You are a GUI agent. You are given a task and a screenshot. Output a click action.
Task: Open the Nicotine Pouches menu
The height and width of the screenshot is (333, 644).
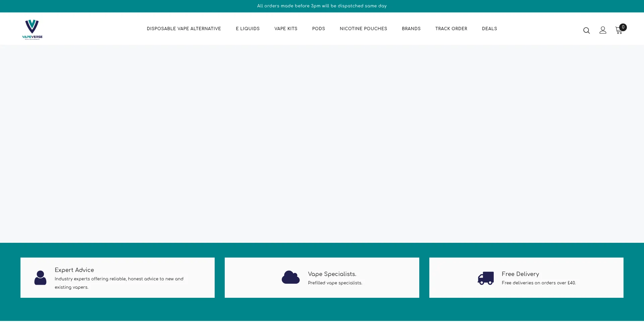point(363,29)
